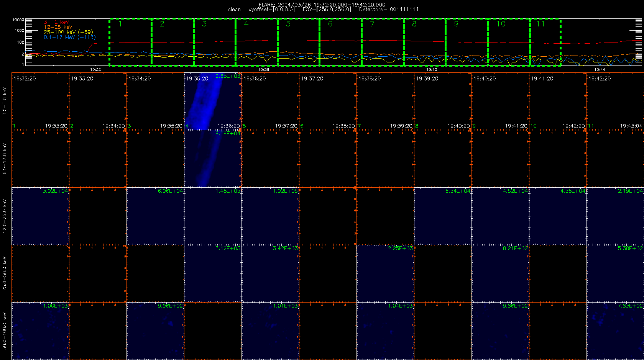This screenshot has width=644, height=360.
Task: Click the 2.19E+04 peak value
Action: point(631,191)
